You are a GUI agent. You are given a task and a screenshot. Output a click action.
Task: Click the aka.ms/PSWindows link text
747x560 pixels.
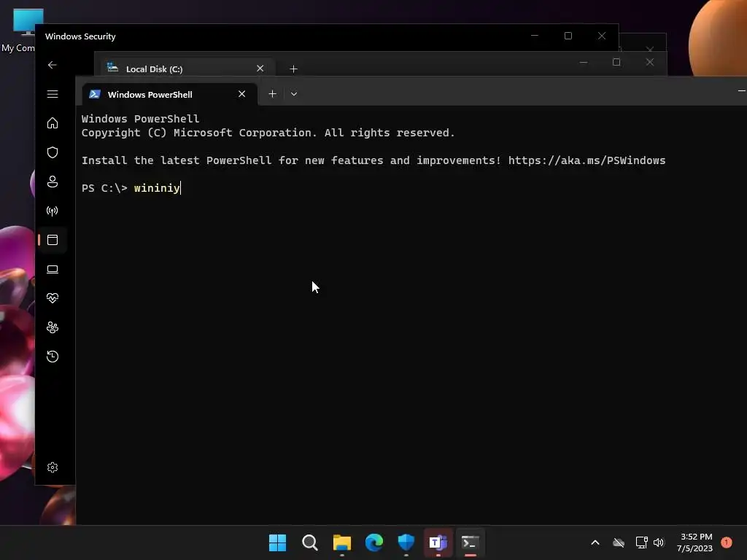(587, 160)
